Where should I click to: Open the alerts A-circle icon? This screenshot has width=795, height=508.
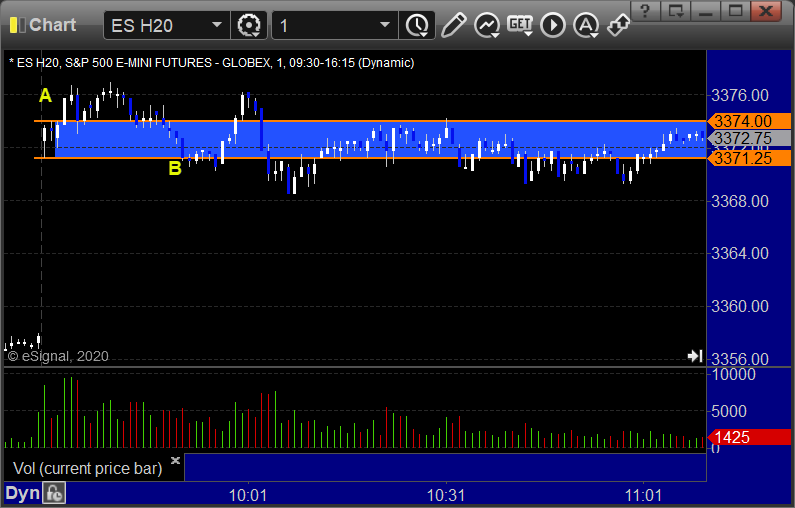click(586, 25)
